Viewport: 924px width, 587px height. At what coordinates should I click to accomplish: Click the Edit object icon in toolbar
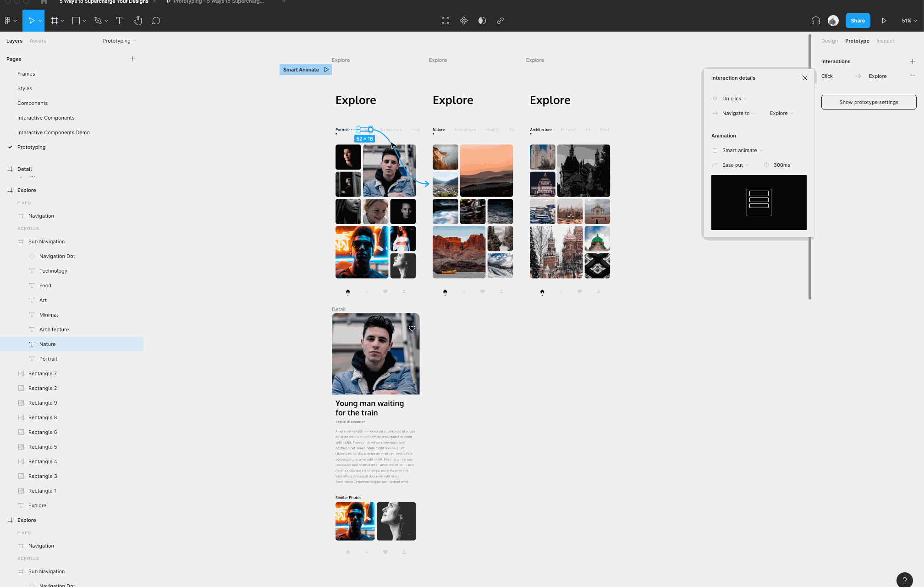point(445,21)
